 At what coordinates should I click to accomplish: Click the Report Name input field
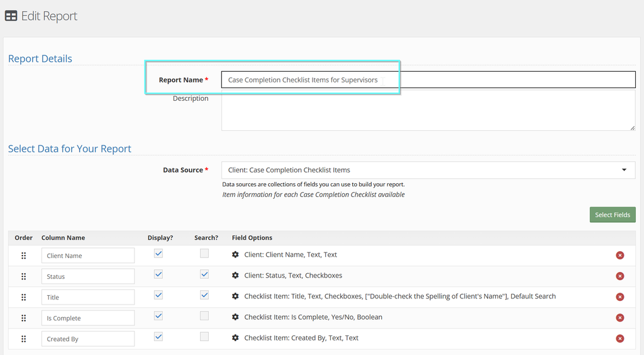click(428, 80)
